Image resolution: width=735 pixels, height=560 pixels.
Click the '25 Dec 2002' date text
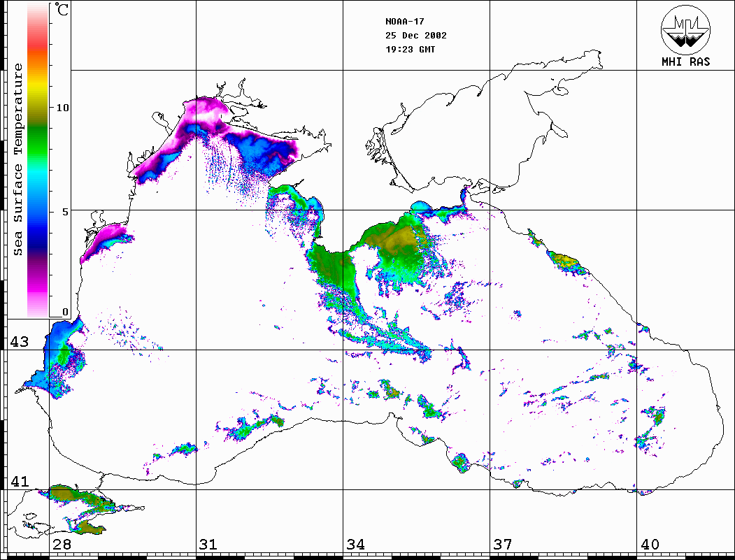[x=416, y=36]
